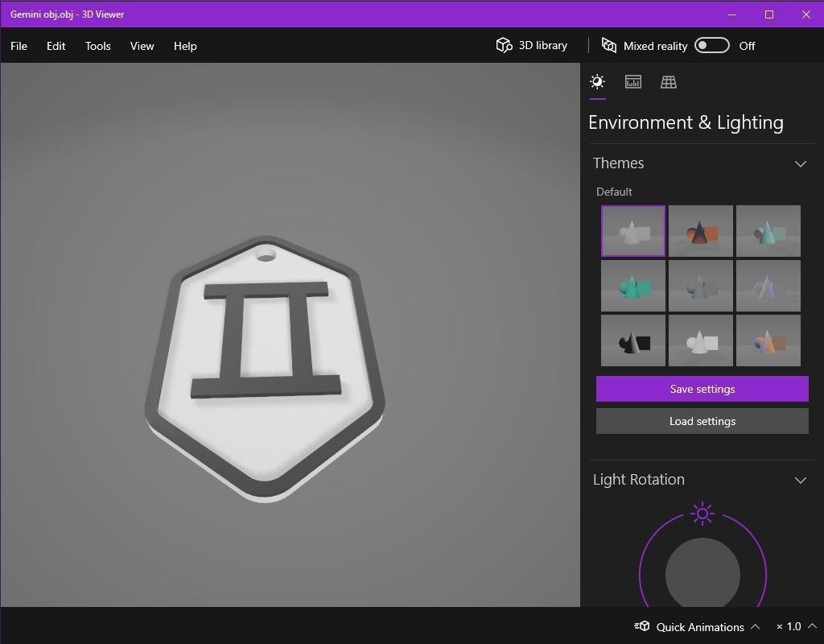The image size is (824, 644).
Task: Open the Help menu
Action: (185, 46)
